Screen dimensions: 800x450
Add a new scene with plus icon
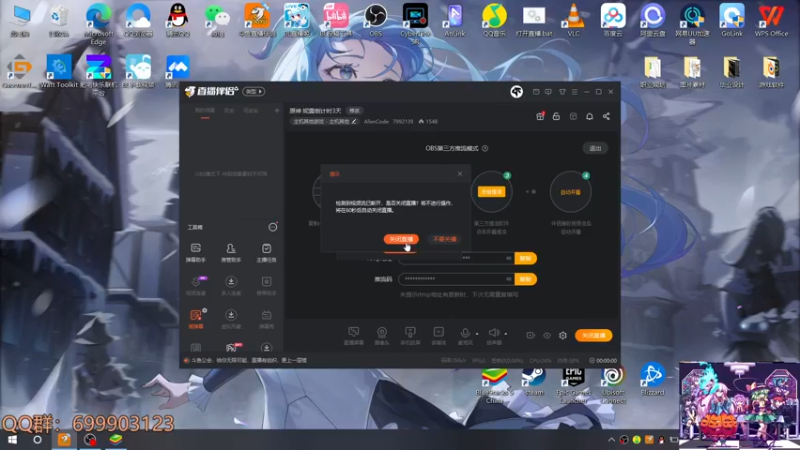(277, 110)
